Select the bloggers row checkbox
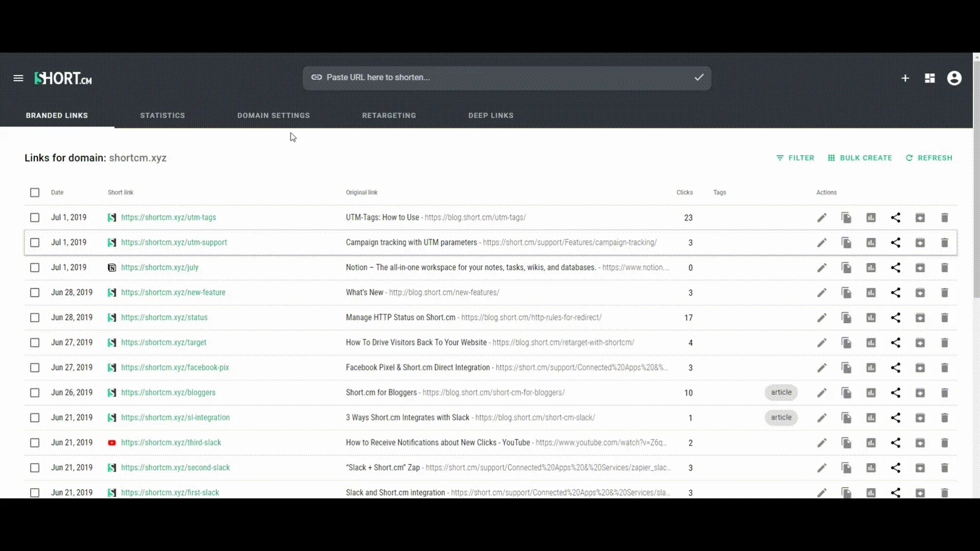This screenshot has height=551, width=980. coord(35,392)
